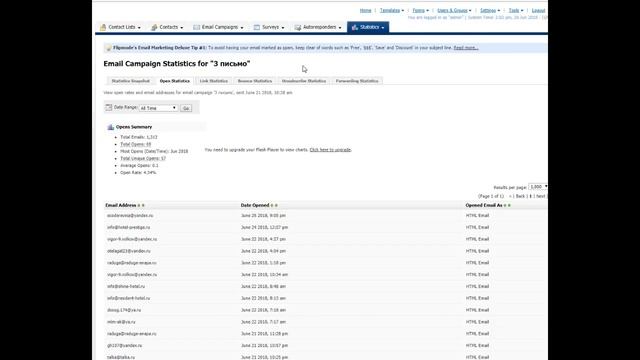Click the Go button next to Date Range
The width and height of the screenshot is (640, 360).
(186, 108)
